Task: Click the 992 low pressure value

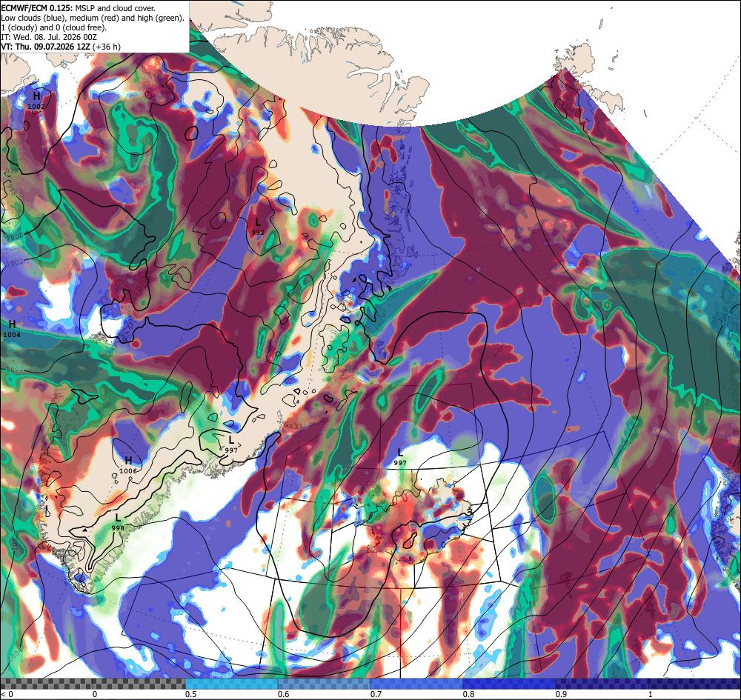Action: (x=258, y=233)
